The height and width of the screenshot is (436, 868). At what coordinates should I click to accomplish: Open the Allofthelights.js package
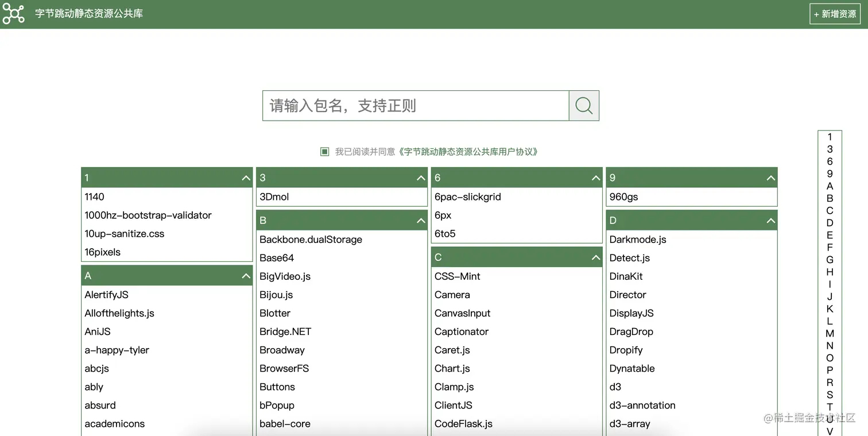tap(119, 313)
